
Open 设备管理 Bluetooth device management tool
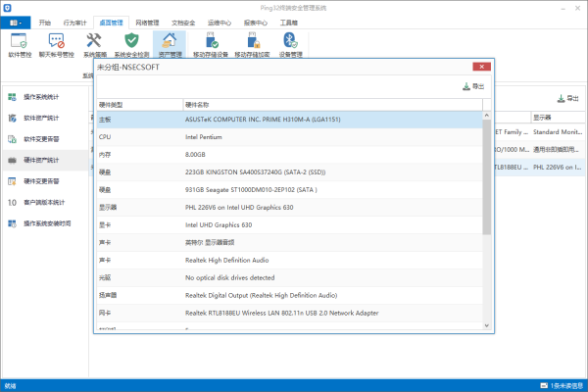[290, 45]
